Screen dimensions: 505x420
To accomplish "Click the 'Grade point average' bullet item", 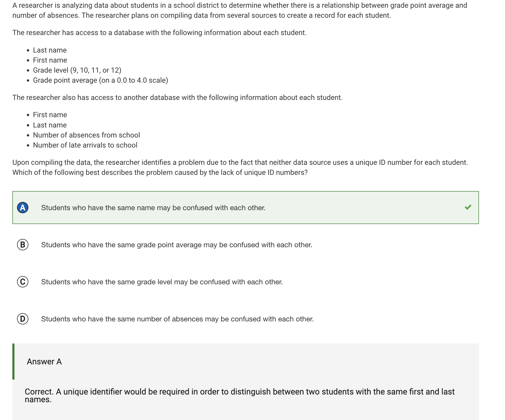I will click(101, 80).
